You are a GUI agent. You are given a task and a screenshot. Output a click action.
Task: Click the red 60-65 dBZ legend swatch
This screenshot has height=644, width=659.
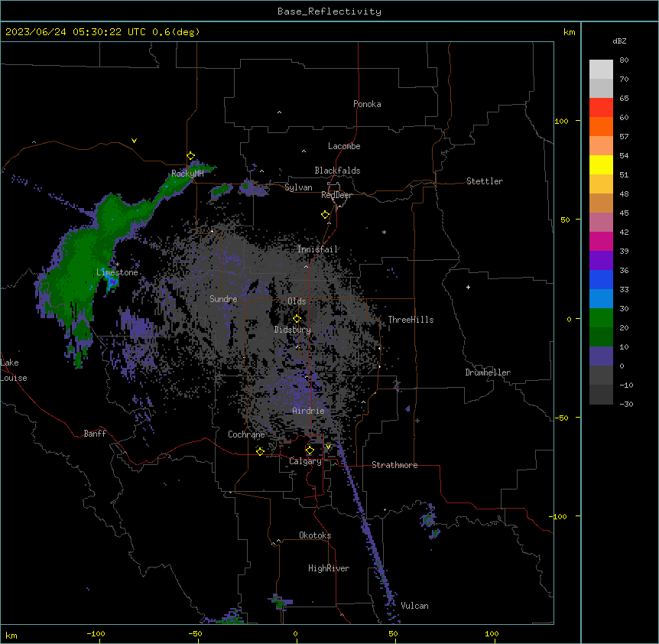tap(601, 107)
